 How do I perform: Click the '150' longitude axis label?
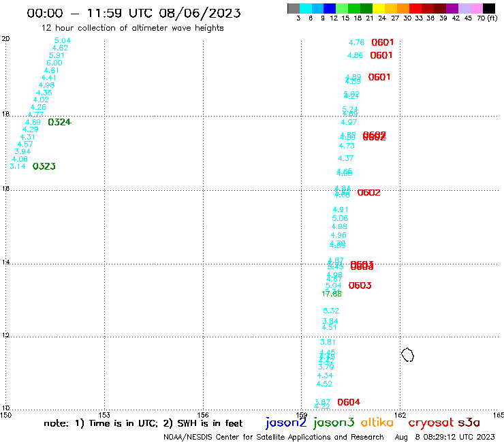[x=5, y=415]
